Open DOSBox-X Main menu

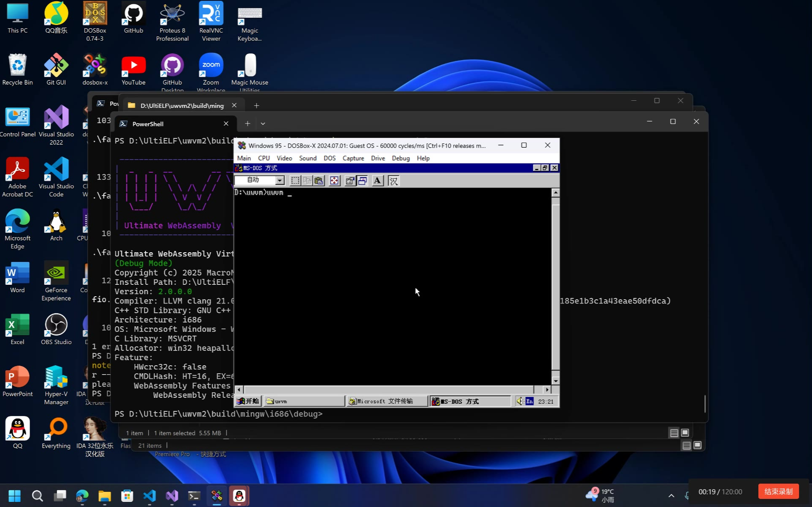[244, 158]
